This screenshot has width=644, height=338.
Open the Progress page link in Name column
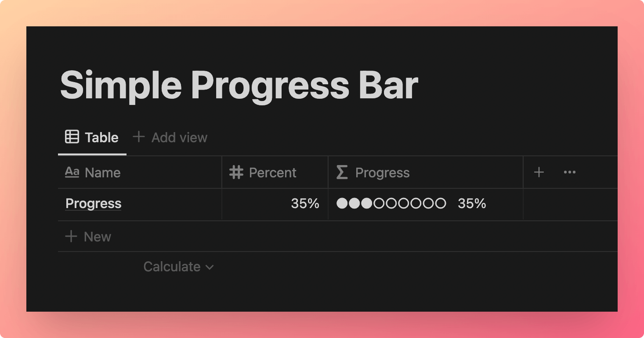[93, 204]
